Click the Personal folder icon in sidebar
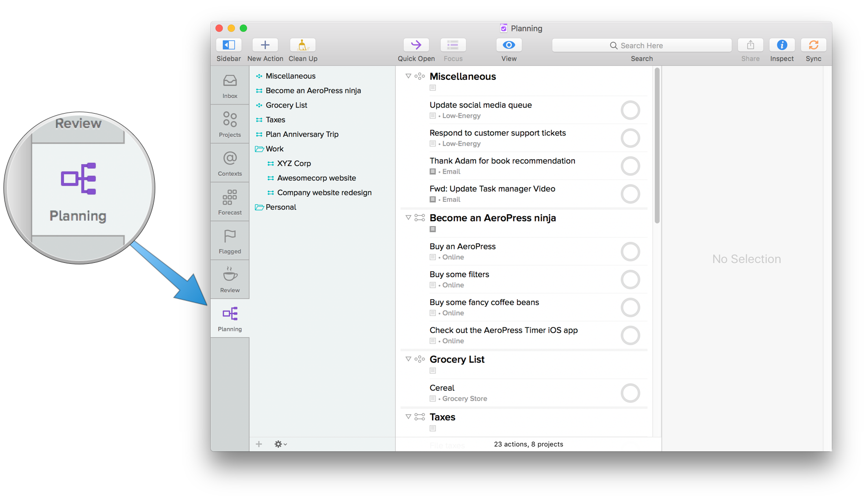This screenshot has width=868, height=502. pos(259,207)
